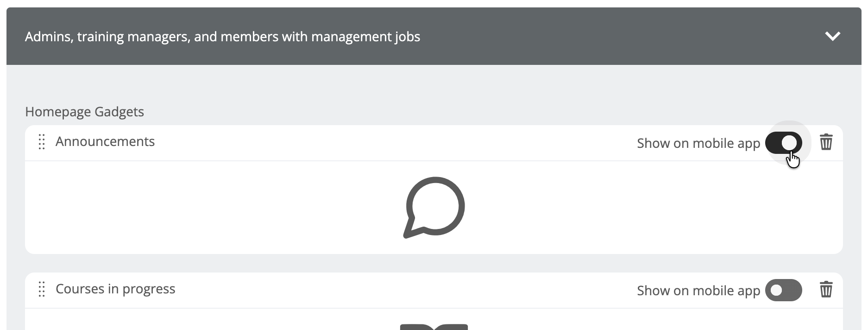Select the Announcements gadget title
868x330 pixels.
coord(105,141)
